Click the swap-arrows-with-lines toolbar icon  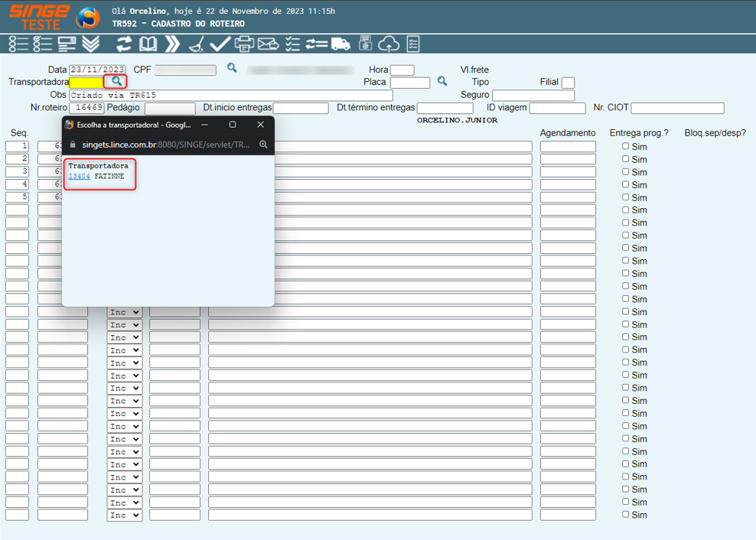point(317,44)
